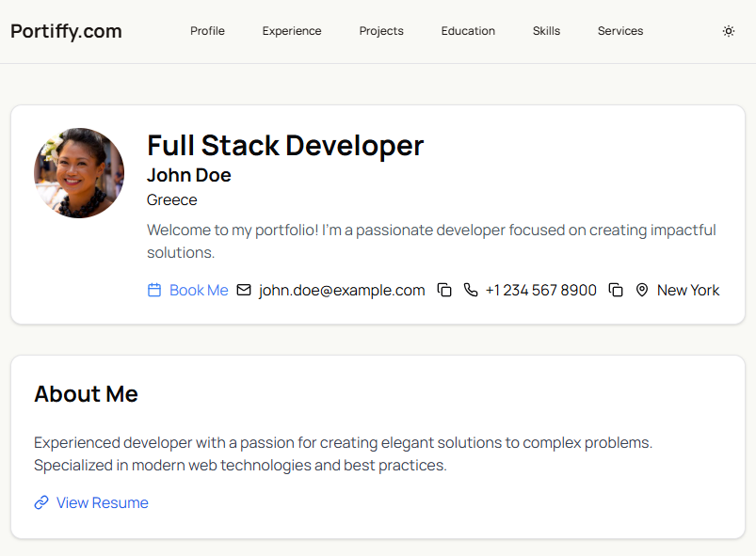Viewport: 756px width, 556px height.
Task: Click the Book Me link
Action: point(199,291)
